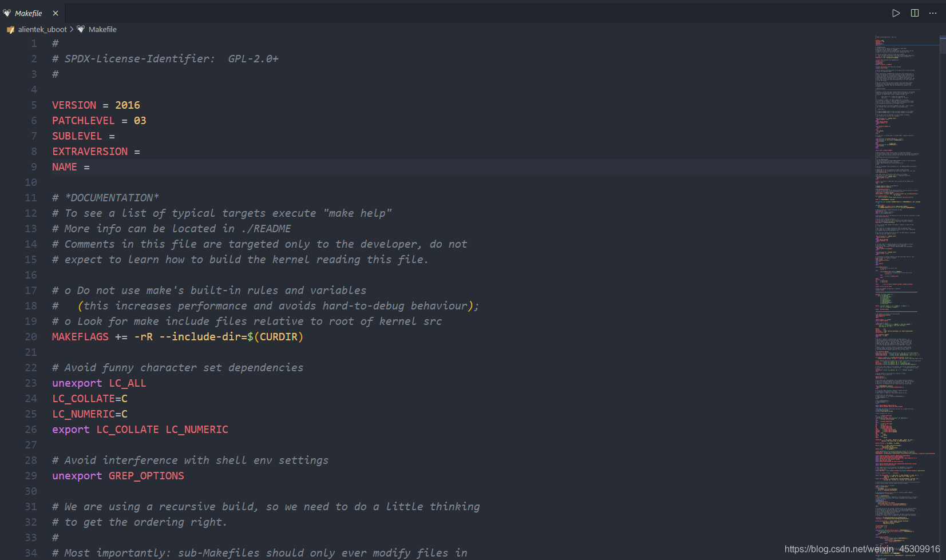Click the SPDX-License-Identifier comment
This screenshot has height=560, width=946.
point(165,59)
